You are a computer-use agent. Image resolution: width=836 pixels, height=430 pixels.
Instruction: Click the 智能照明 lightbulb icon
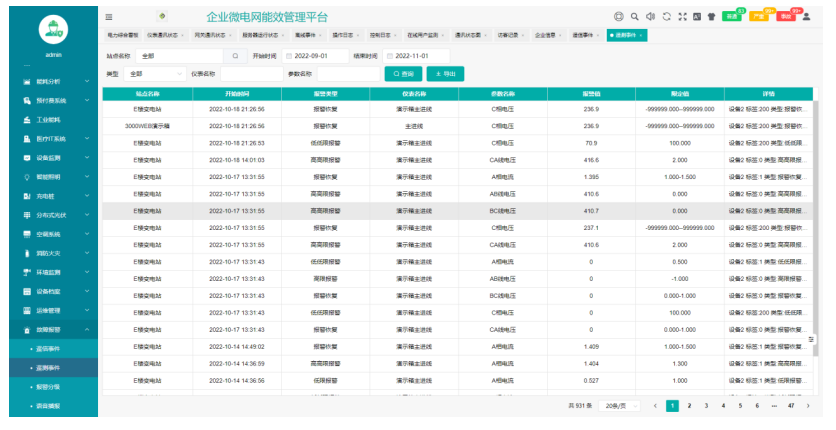27,177
